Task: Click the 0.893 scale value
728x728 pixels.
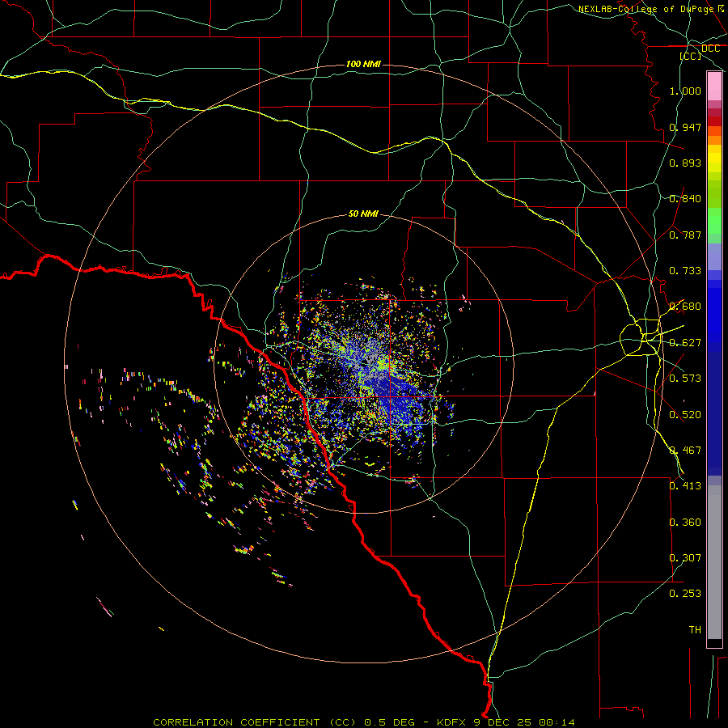Action: pos(685,163)
